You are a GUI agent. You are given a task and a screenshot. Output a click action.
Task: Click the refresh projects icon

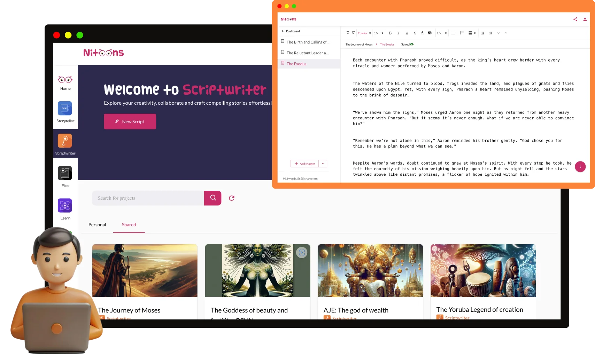[232, 198]
